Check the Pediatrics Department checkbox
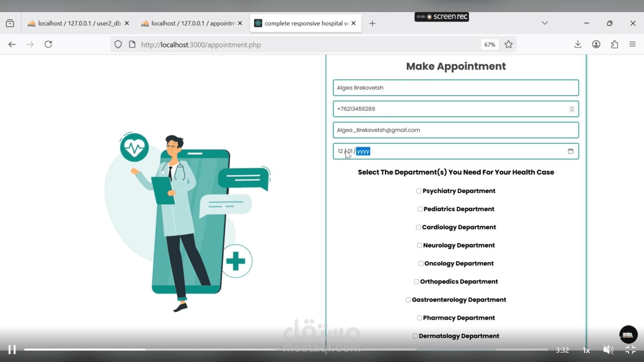The width and height of the screenshot is (644, 362). pos(420,209)
